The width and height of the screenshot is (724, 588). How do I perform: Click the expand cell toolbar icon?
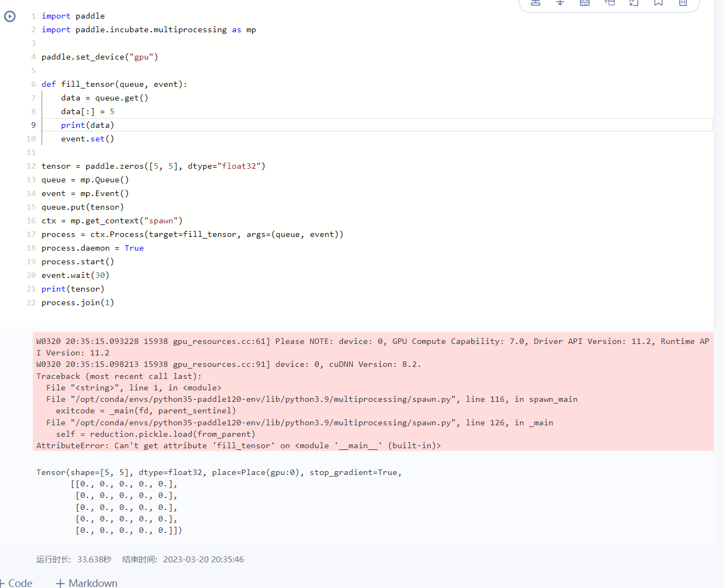tap(633, 4)
